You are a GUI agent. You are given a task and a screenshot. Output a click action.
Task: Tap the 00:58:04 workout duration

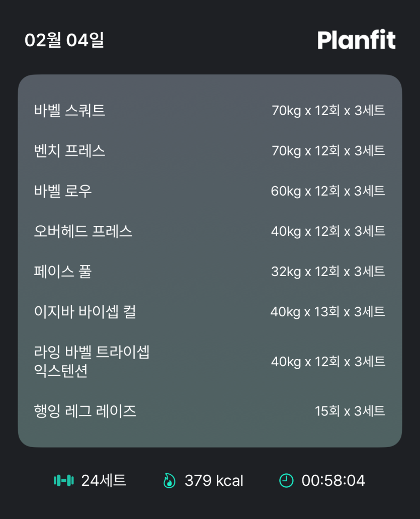(333, 481)
